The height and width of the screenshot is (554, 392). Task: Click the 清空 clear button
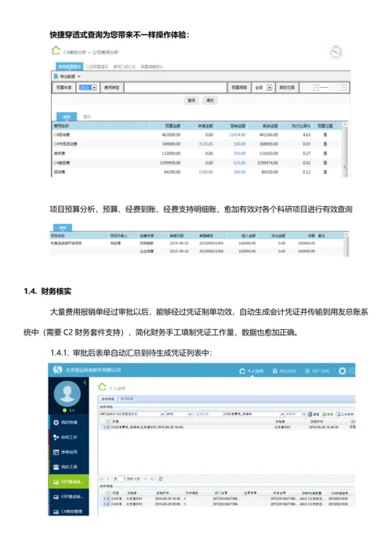tap(210, 100)
